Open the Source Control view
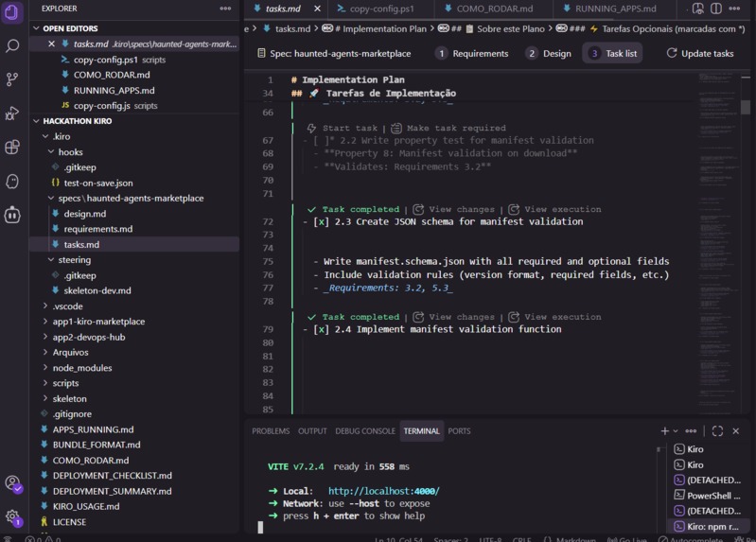 tap(12, 79)
